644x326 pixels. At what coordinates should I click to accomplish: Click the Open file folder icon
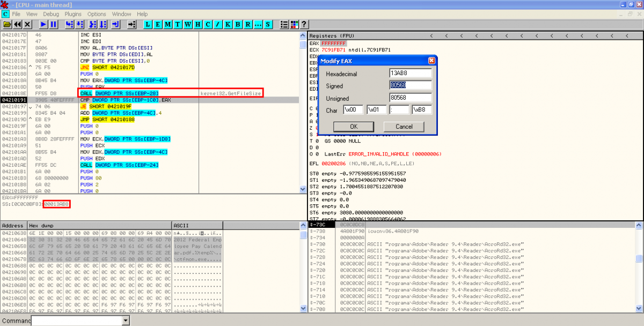tap(7, 25)
